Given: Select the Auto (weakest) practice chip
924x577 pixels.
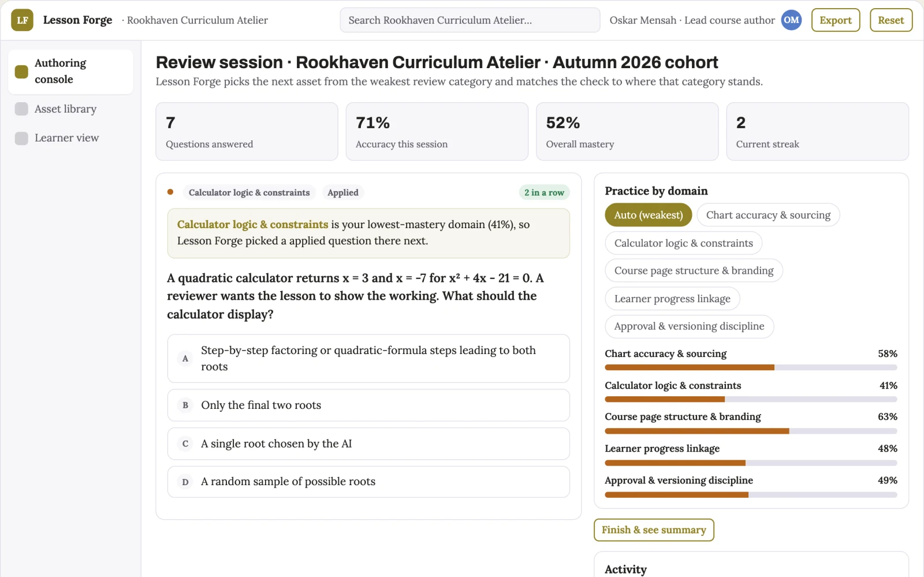Looking at the screenshot, I should tap(649, 215).
